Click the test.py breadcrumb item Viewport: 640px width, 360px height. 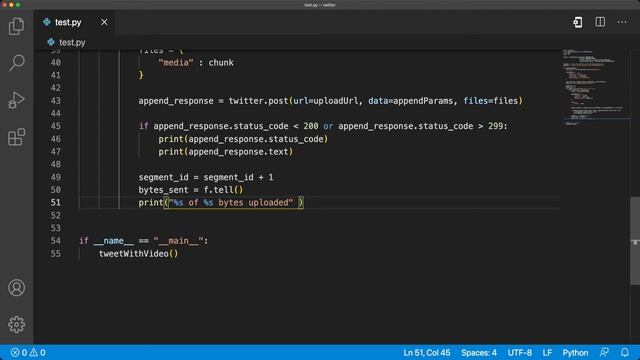(72, 42)
